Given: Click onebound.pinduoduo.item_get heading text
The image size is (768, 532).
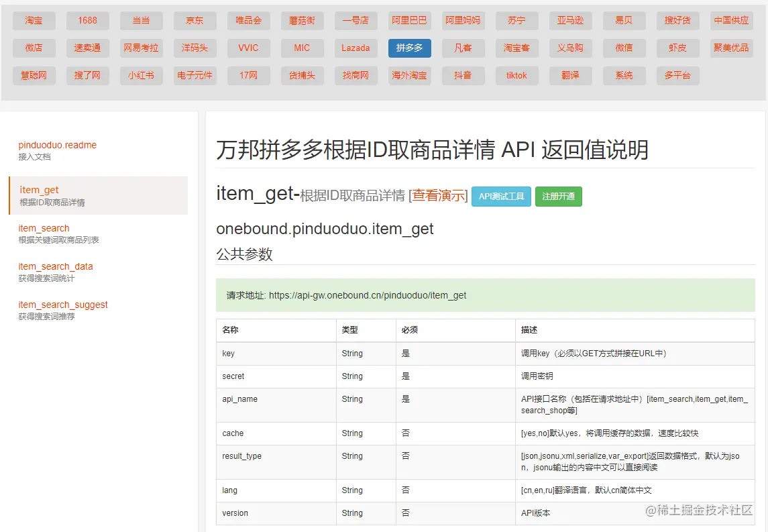Looking at the screenshot, I should click(x=325, y=229).
